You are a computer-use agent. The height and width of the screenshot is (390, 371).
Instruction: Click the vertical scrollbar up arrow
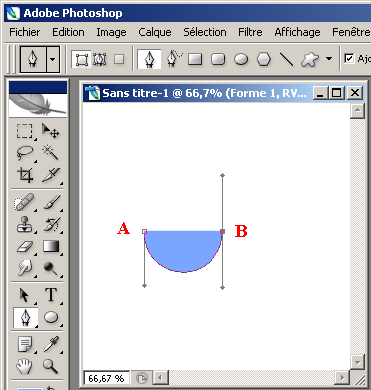point(357,111)
